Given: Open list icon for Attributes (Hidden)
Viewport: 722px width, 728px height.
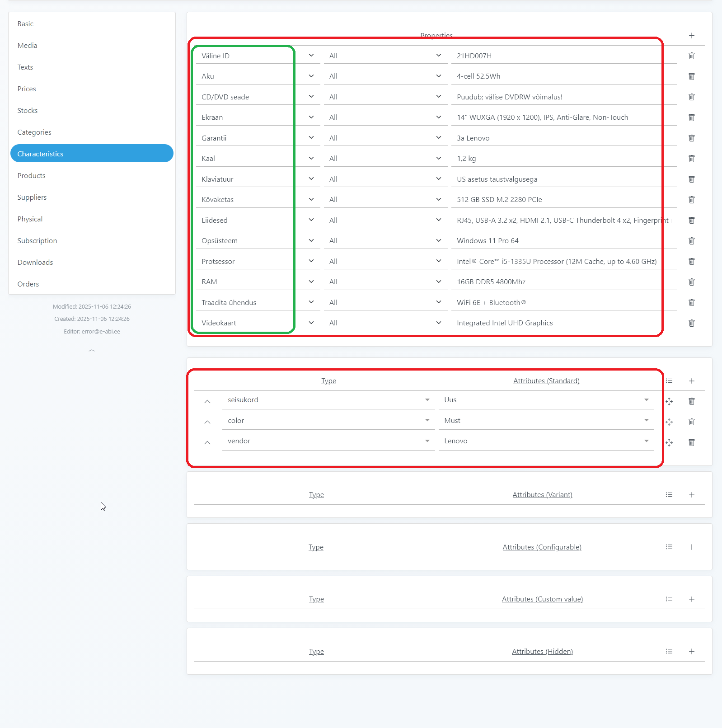Looking at the screenshot, I should [669, 651].
